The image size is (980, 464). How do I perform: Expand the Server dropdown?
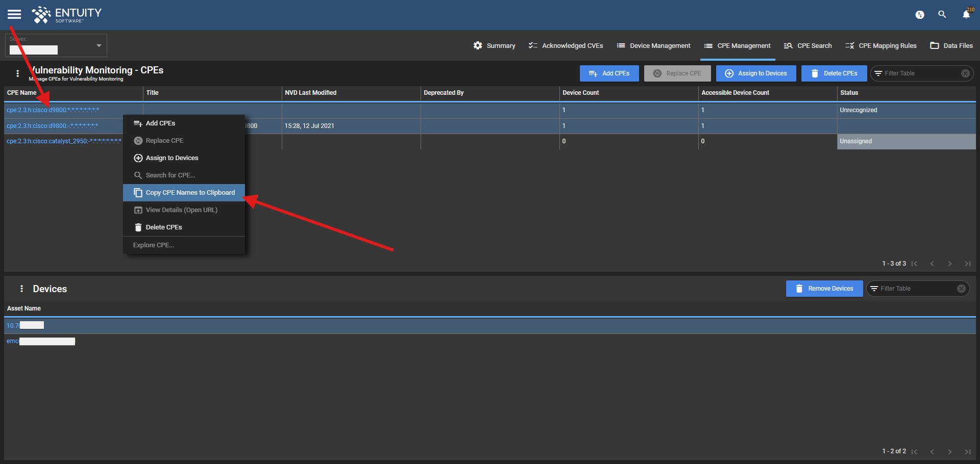tap(56, 45)
